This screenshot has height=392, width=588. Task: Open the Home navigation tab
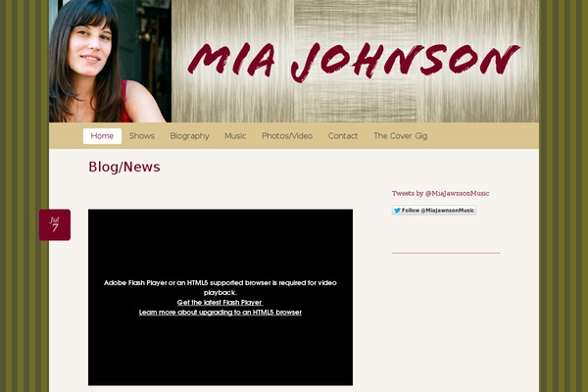(102, 136)
